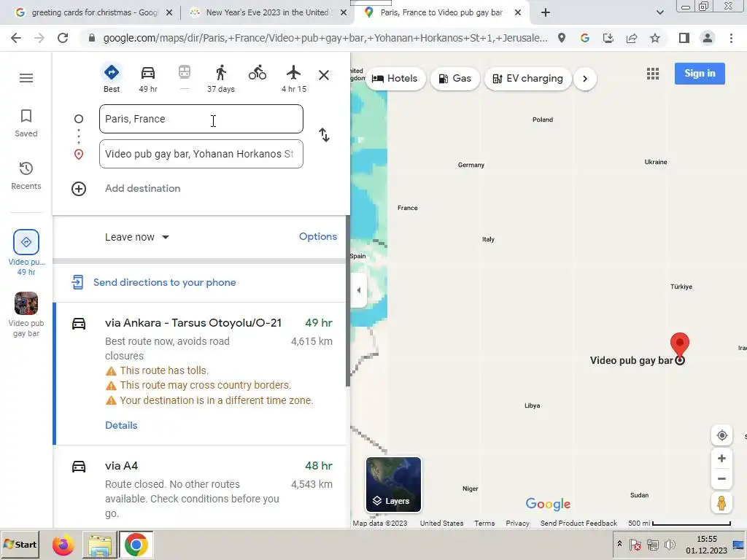The height and width of the screenshot is (560, 747).
Task: Go back in browser
Action: point(16,38)
